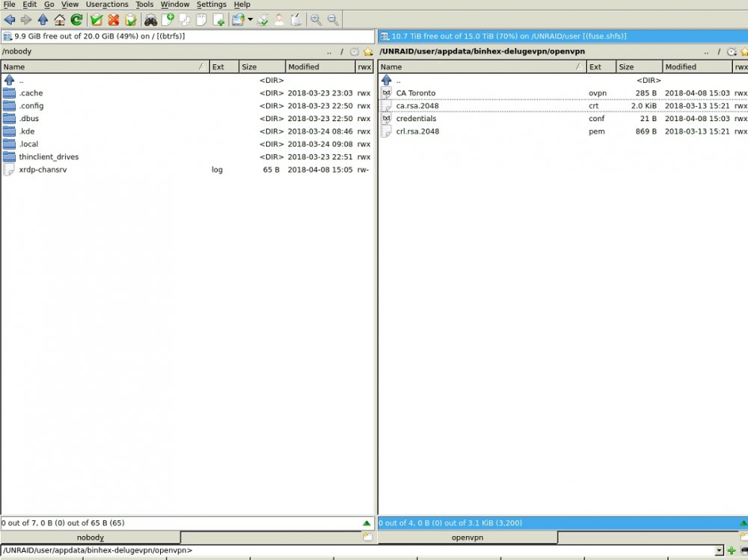Click the greyed pencil cup icon
Viewport: 748px width, 560px height.
[295, 19]
